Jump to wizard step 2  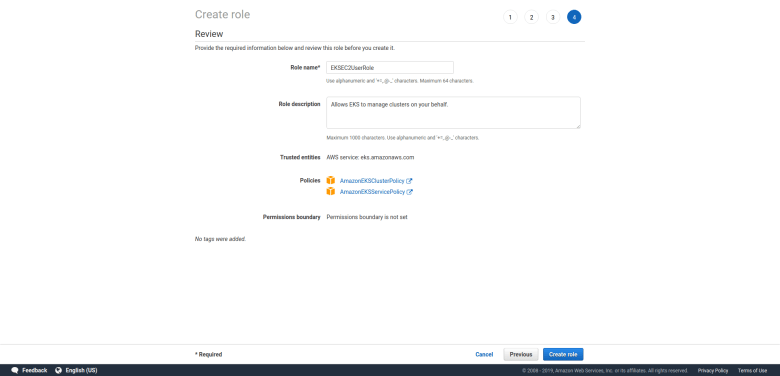click(x=531, y=17)
